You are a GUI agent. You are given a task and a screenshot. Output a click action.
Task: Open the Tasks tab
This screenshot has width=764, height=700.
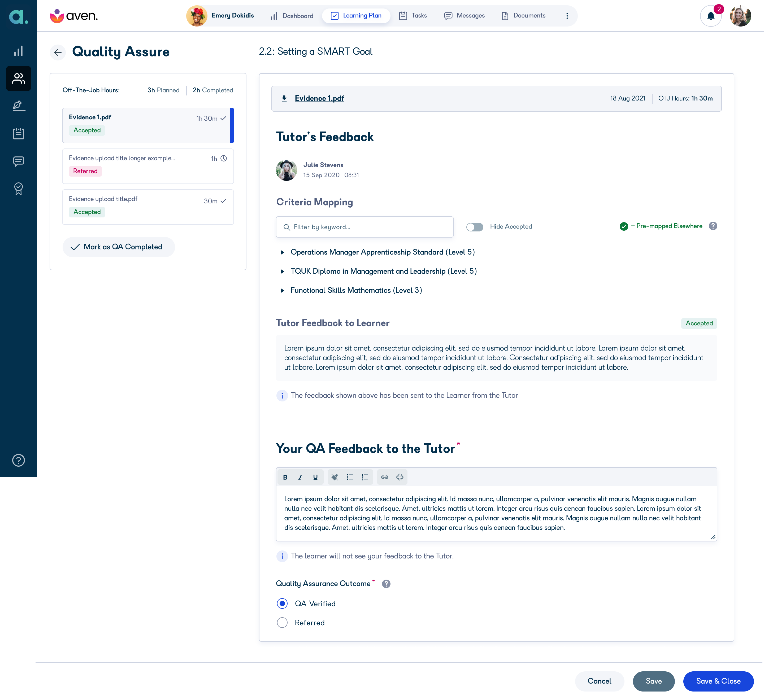[413, 16]
